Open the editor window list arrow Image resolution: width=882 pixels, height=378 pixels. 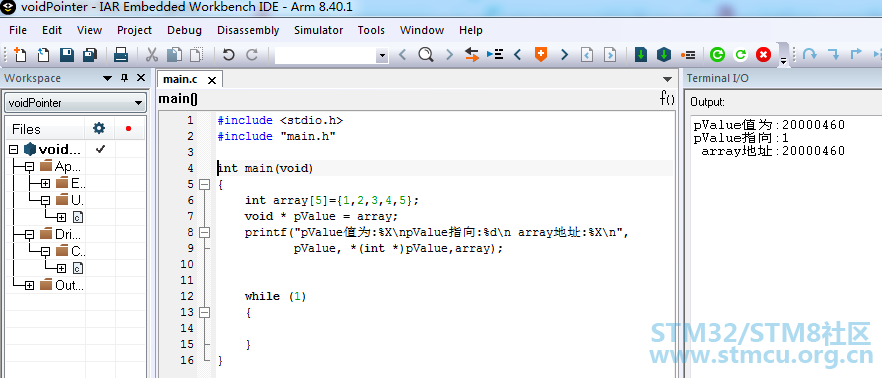click(667, 79)
